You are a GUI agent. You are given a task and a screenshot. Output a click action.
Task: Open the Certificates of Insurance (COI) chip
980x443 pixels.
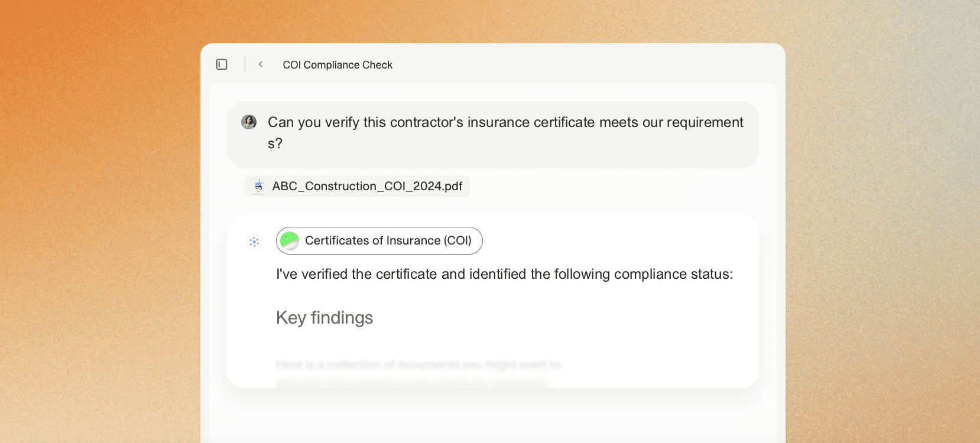pyautogui.click(x=379, y=241)
